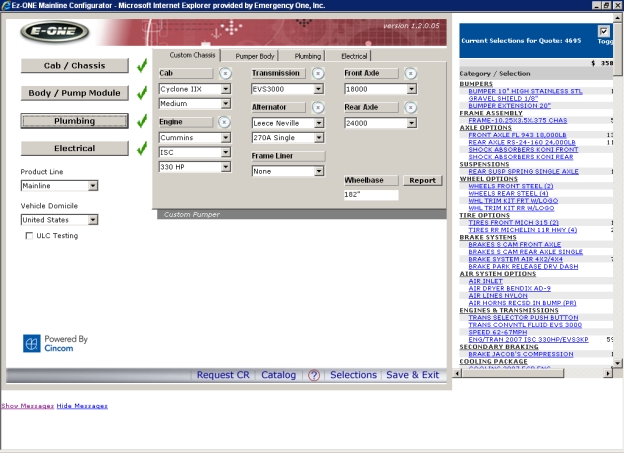This screenshot has height=453, width=624.
Task: Click the clear icon next to Cab
Action: (x=225, y=73)
